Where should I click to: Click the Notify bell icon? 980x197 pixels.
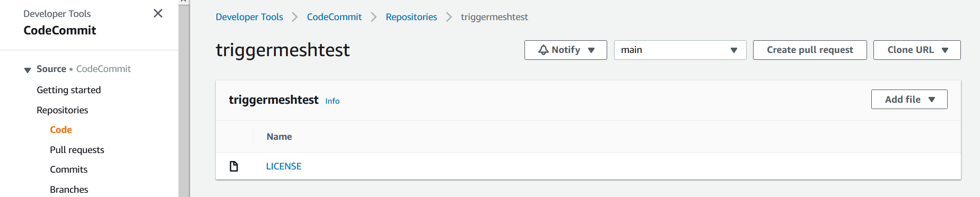544,50
